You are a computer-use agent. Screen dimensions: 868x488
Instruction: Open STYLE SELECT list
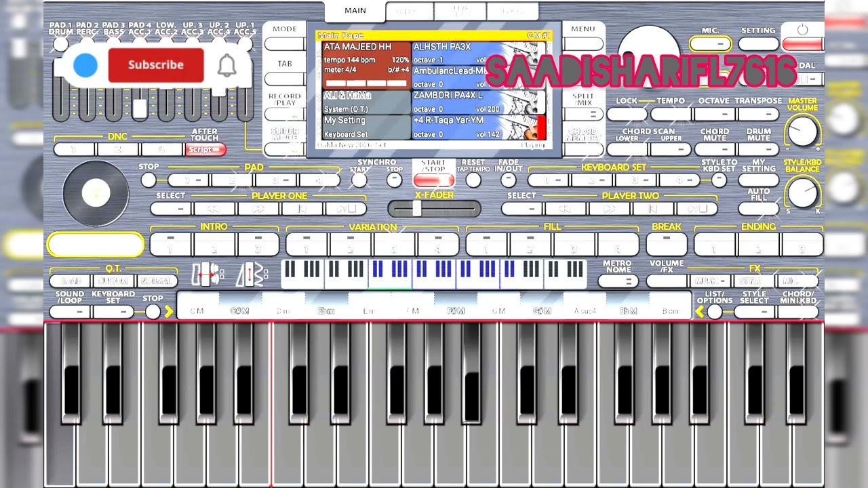[754, 312]
